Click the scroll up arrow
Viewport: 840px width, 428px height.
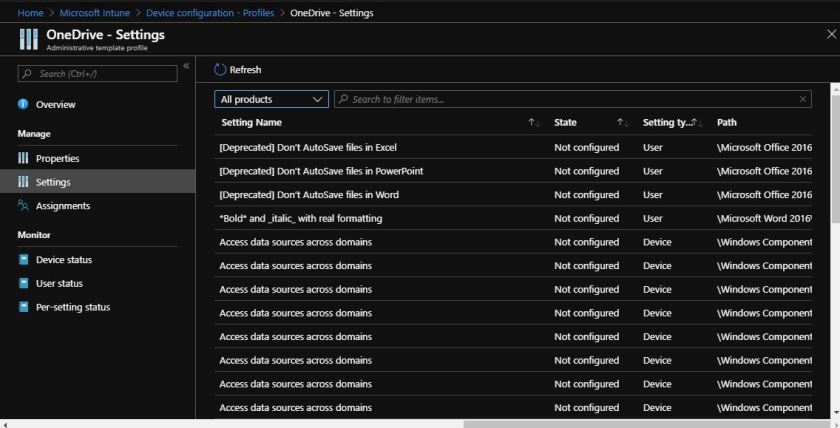tap(836, 89)
